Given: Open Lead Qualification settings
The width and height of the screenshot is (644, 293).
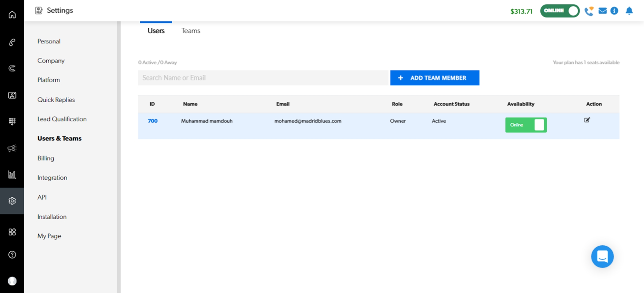Looking at the screenshot, I should 62,119.
